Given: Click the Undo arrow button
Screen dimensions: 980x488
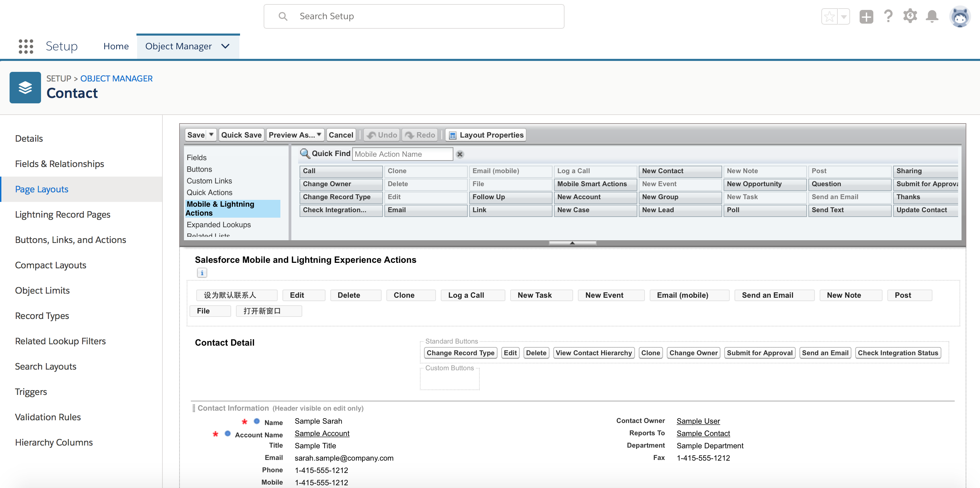Looking at the screenshot, I should 382,135.
